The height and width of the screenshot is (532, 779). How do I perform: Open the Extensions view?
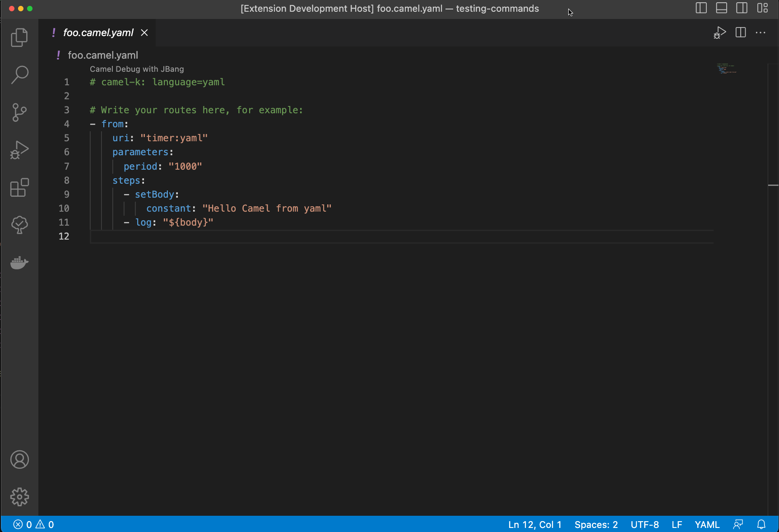19,188
